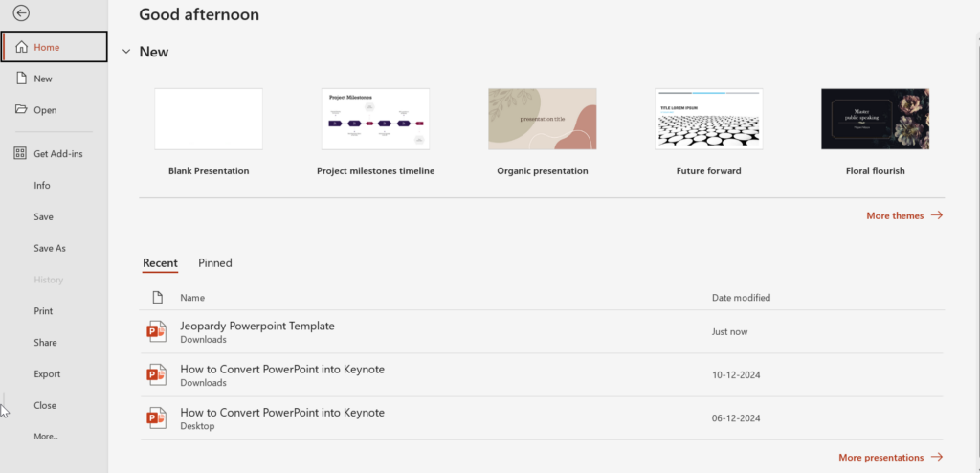Click the back arrow icon

(21, 13)
